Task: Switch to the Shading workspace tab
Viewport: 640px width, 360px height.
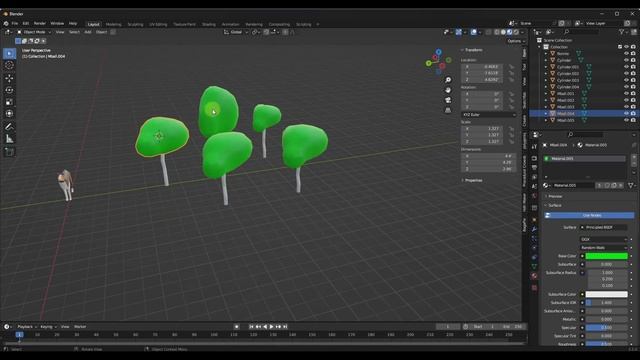Action: pyautogui.click(x=209, y=24)
